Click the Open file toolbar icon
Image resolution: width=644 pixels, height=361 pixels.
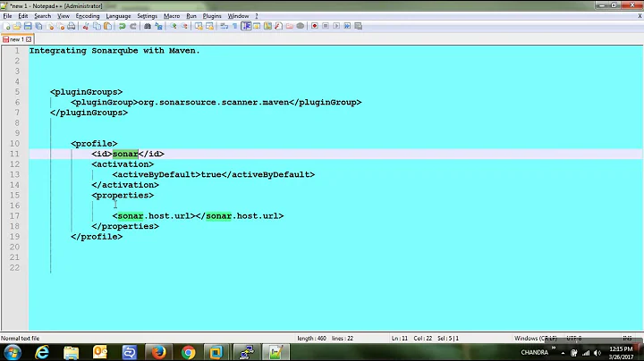click(17, 26)
